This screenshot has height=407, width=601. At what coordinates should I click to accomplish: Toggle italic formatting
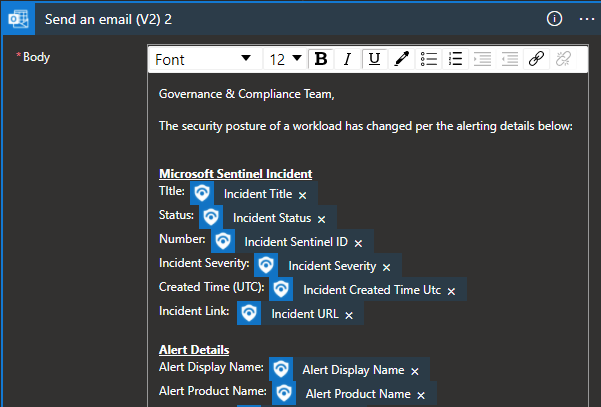click(x=347, y=59)
